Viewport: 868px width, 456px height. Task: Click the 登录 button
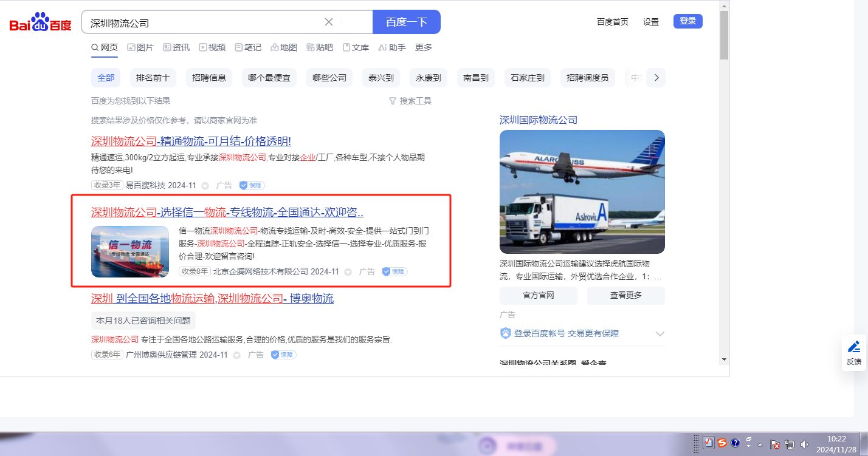(688, 21)
